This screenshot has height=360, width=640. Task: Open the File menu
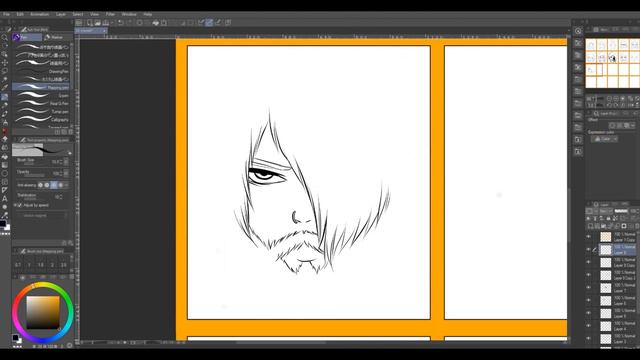pyautogui.click(x=7, y=14)
